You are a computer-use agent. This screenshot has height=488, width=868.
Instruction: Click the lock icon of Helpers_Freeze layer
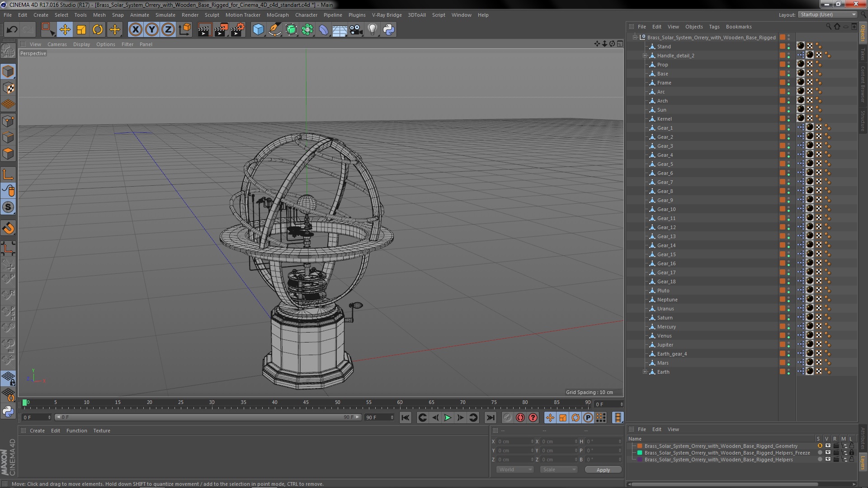pyautogui.click(x=852, y=453)
